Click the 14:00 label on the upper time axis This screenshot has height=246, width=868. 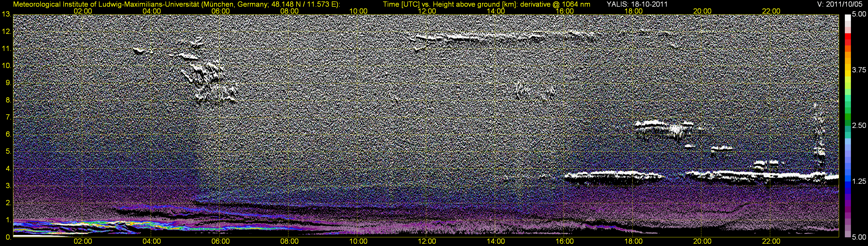496,11
